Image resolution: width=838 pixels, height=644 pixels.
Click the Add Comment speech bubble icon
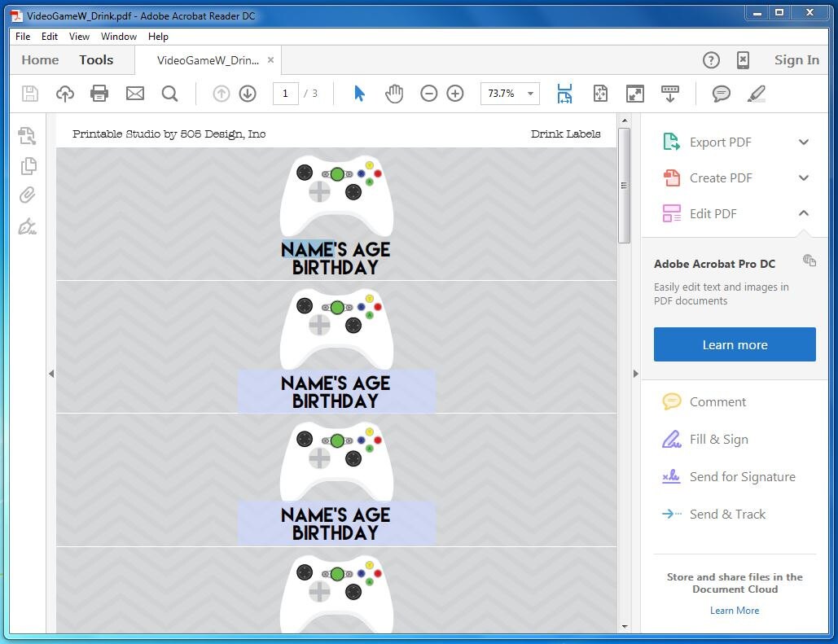click(721, 94)
